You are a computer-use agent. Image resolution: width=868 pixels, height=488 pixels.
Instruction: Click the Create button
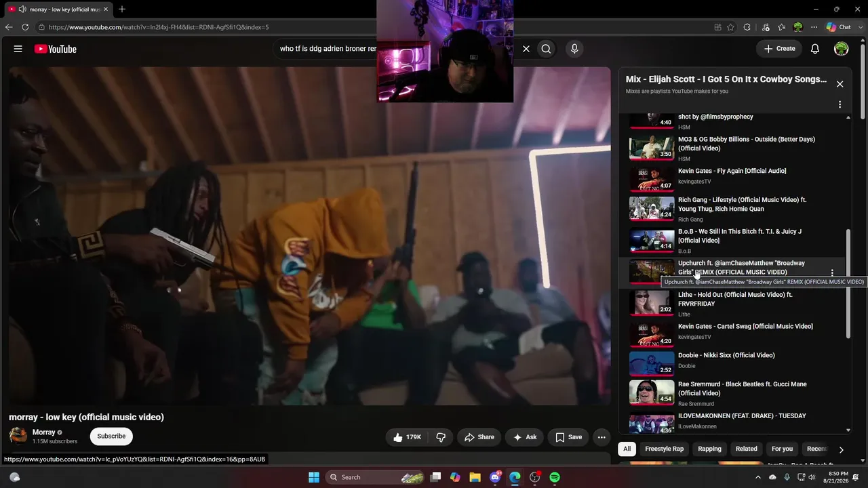[x=779, y=49]
